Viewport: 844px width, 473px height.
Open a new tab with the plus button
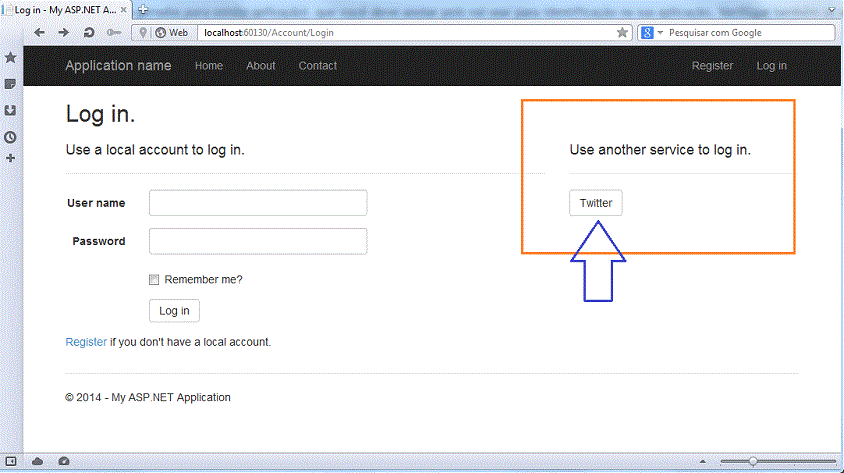coord(143,9)
